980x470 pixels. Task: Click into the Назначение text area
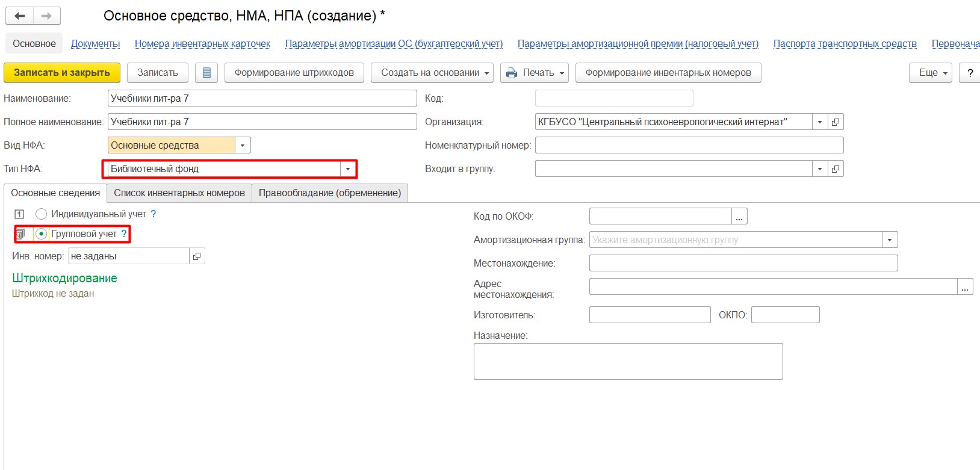coord(628,362)
